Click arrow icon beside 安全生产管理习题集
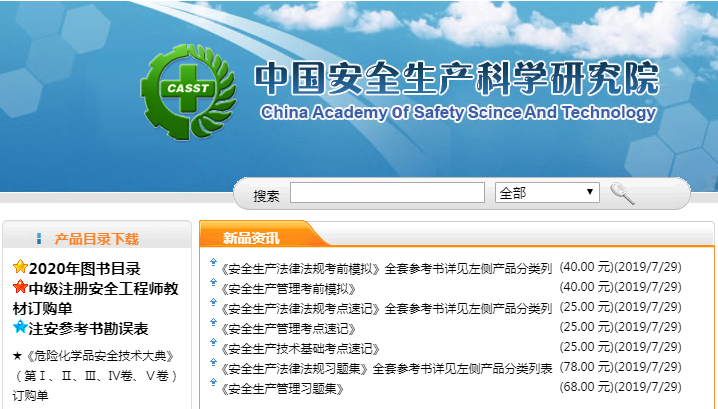718x409 pixels. [213, 382]
